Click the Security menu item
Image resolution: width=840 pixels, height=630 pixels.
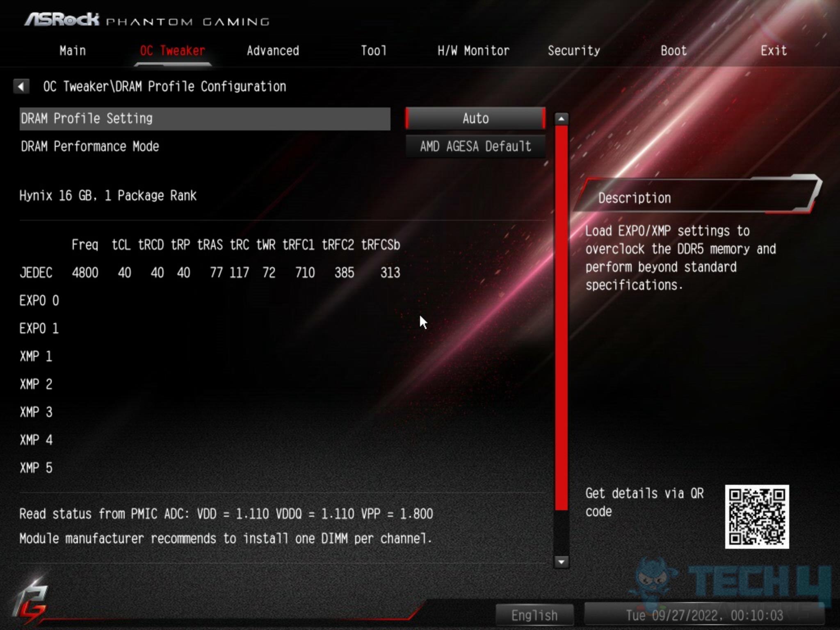(x=573, y=50)
